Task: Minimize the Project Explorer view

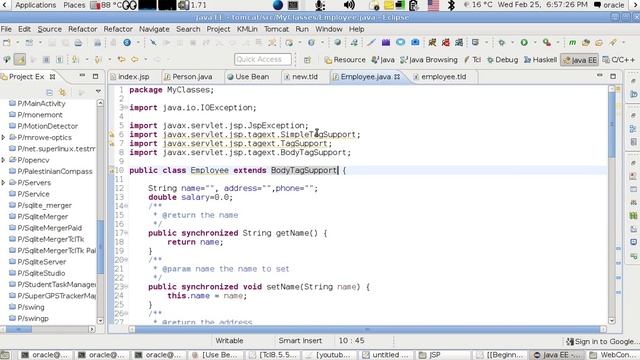Action: (82, 76)
